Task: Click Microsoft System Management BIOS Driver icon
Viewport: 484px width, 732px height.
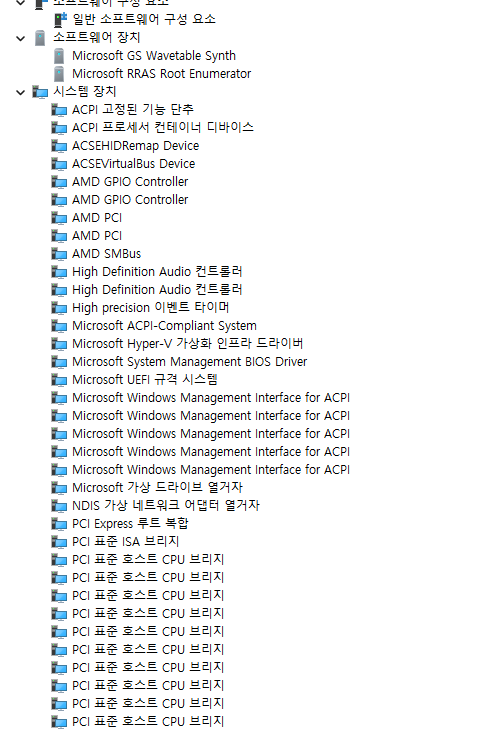Action: [59, 362]
